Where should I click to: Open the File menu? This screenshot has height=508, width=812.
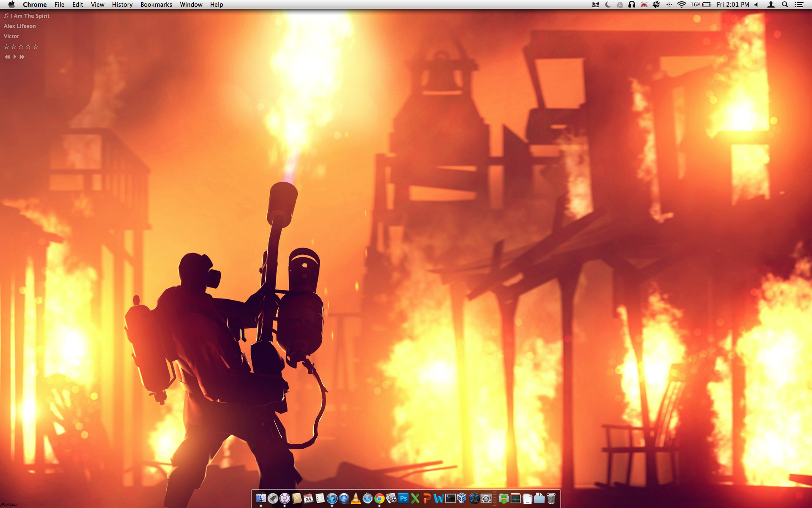point(59,5)
